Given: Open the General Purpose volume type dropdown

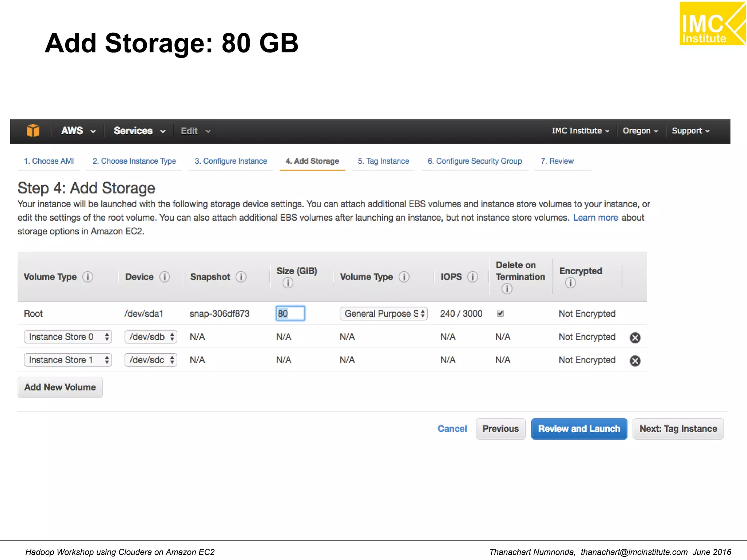Looking at the screenshot, I should 383,314.
